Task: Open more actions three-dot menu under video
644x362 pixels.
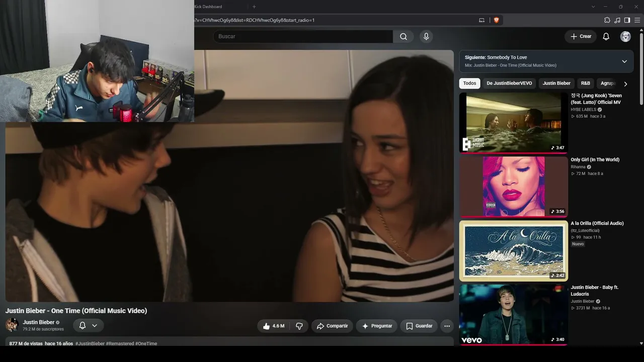Action: point(447,326)
